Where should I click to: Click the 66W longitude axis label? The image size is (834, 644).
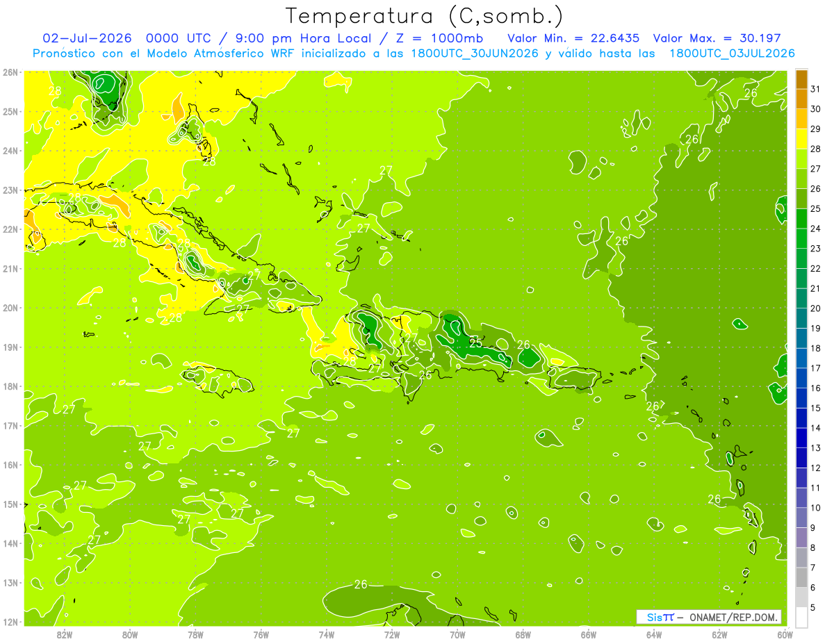(x=588, y=634)
